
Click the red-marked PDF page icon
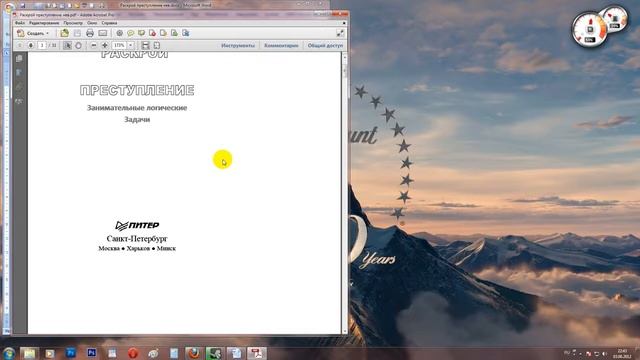click(x=153, y=33)
